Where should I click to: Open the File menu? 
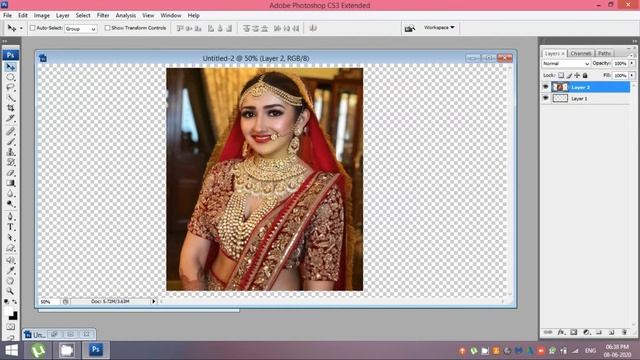point(7,16)
